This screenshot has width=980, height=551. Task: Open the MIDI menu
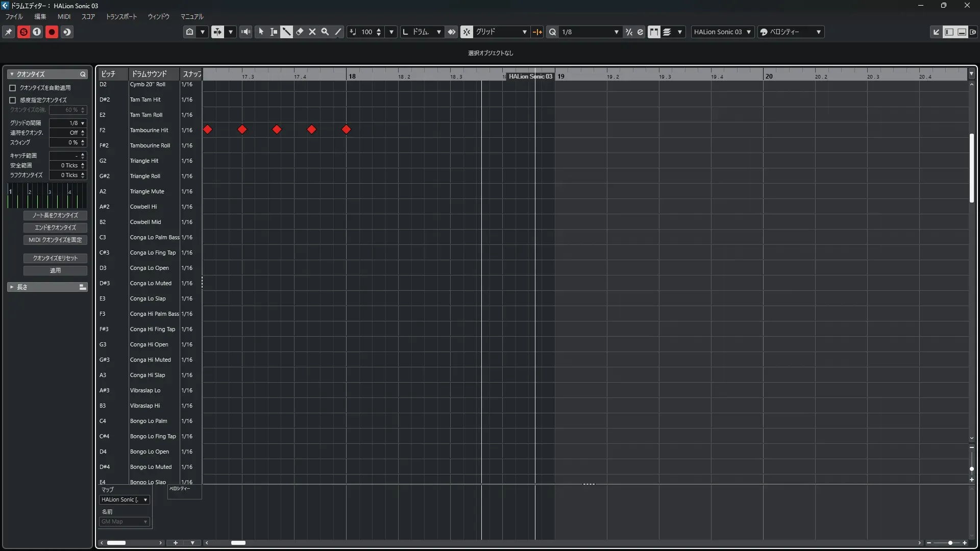coord(64,17)
